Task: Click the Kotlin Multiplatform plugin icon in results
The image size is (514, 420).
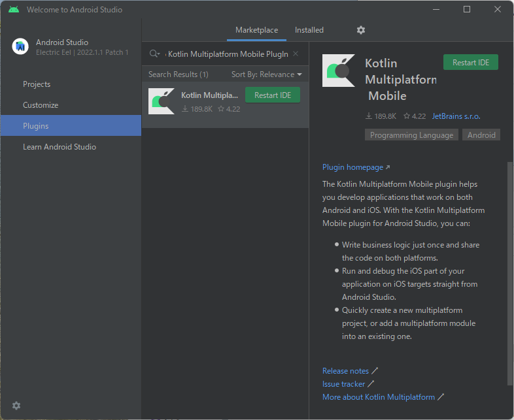Action: coord(161,101)
